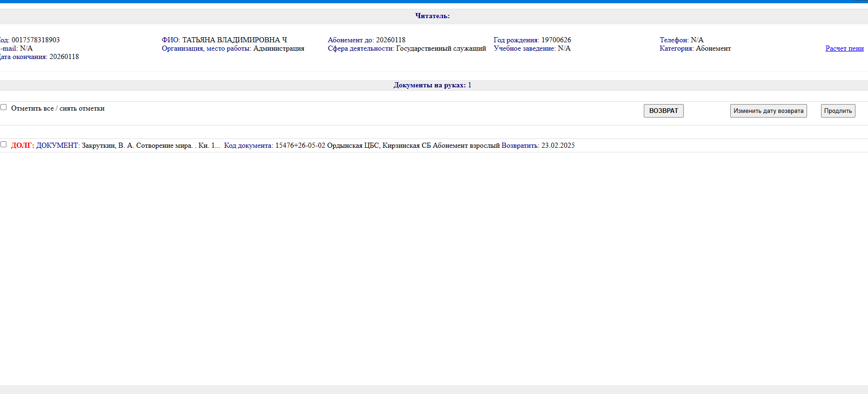Click the reader code 0017578318903

point(35,40)
